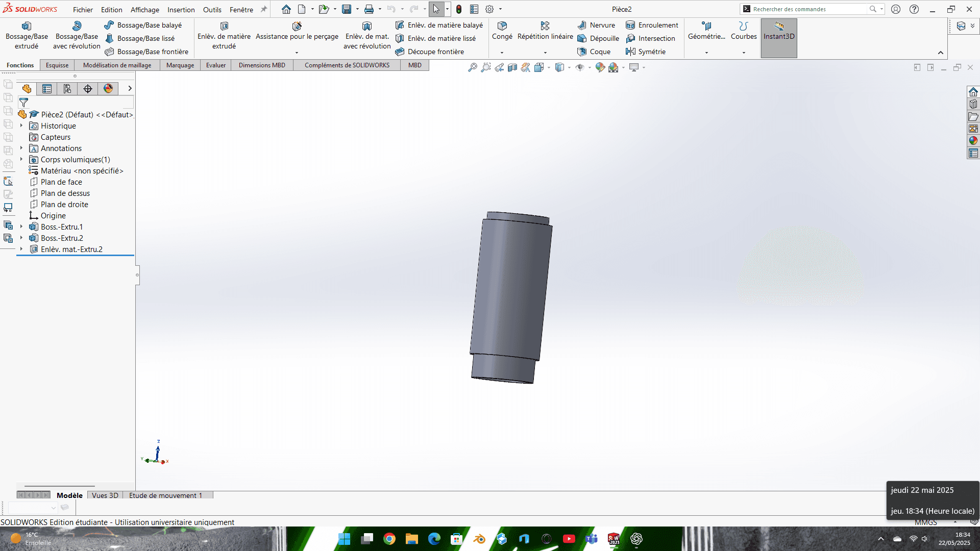Open Etude de mouvement 1 tab
980x551 pixels.
pos(166,495)
